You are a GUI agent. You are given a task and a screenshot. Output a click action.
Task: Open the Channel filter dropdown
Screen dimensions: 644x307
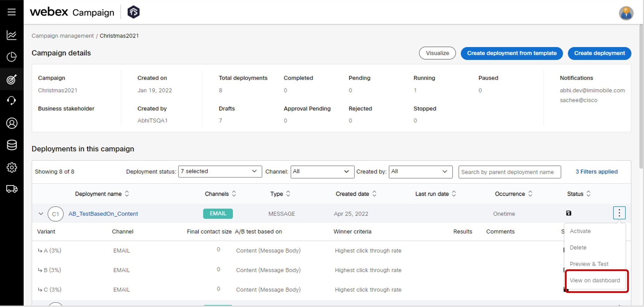[322, 172]
